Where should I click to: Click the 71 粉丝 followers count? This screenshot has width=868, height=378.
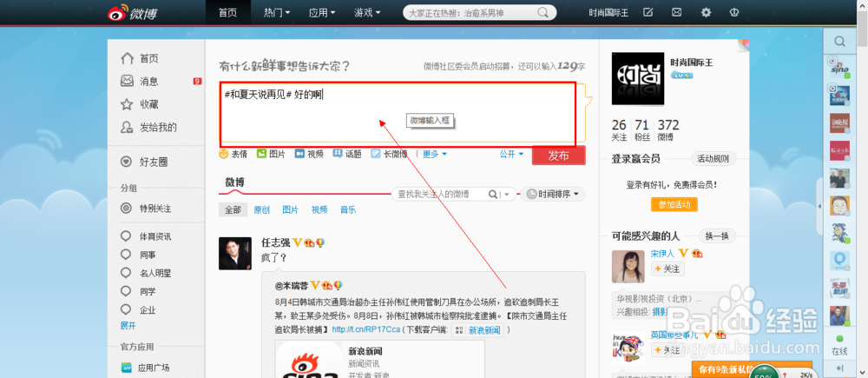(x=642, y=130)
